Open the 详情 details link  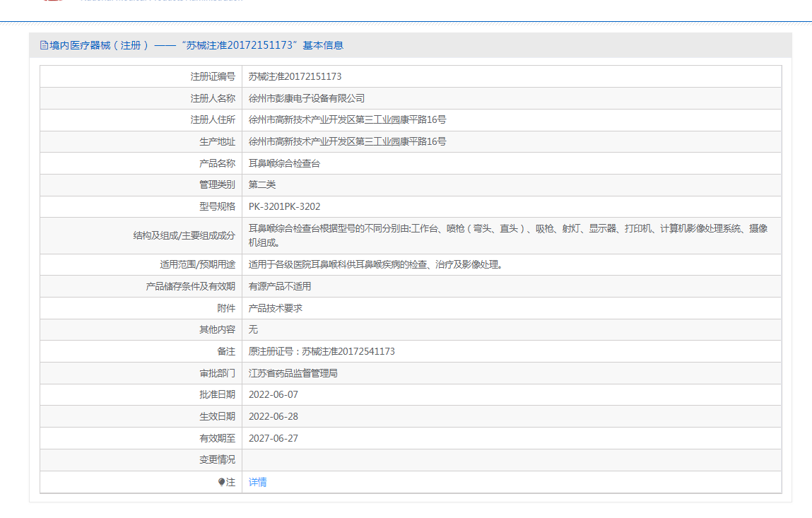257,482
